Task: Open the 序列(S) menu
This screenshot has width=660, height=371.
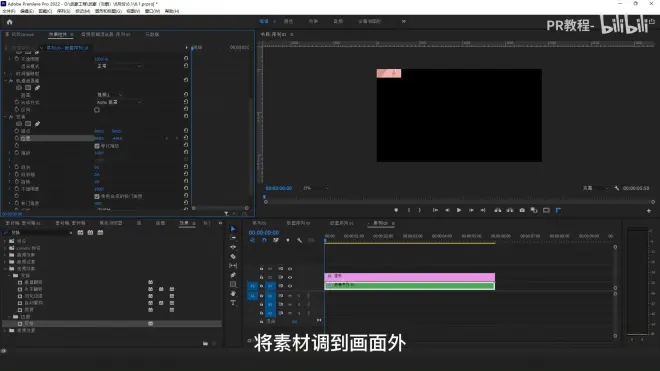Action: [x=64, y=11]
